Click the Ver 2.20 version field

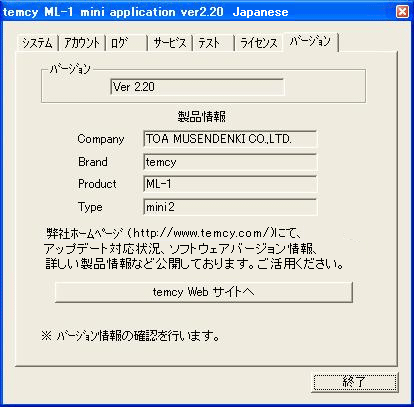(x=197, y=87)
